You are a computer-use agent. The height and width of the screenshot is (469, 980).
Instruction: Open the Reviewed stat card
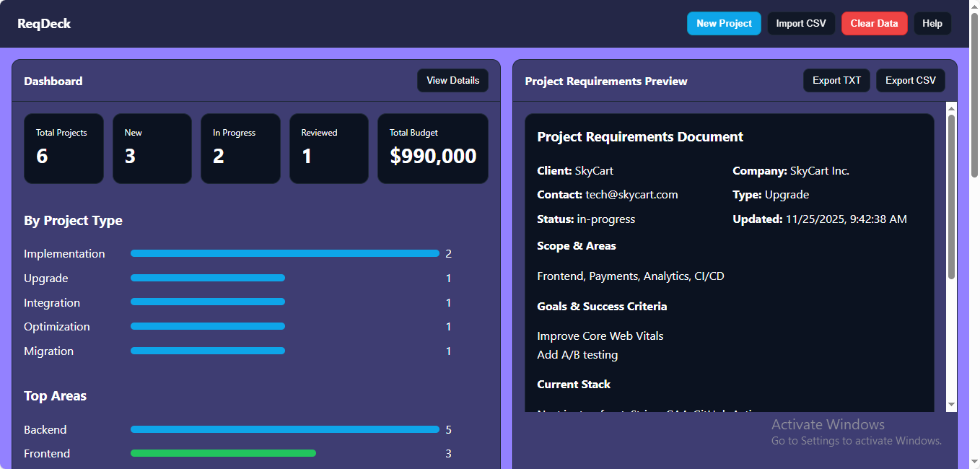pyautogui.click(x=328, y=148)
